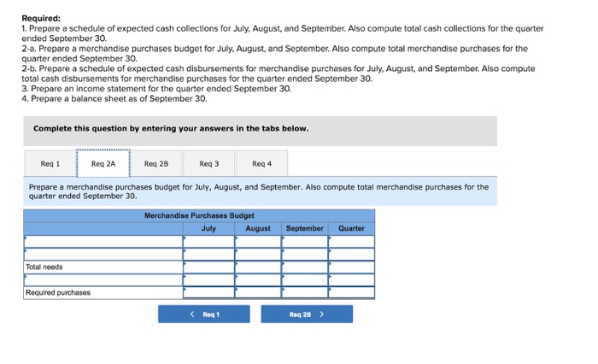
Task: Open the second row label dropdown
Action: tap(103, 255)
